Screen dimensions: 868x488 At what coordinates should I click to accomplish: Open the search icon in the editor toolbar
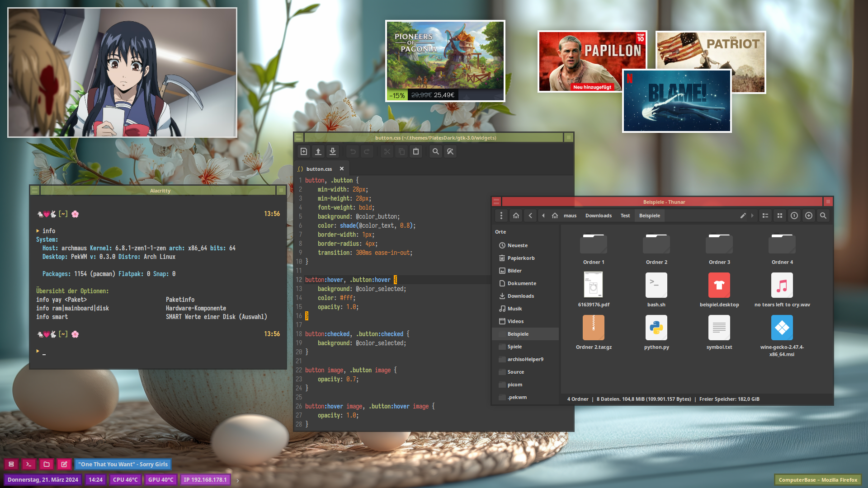click(x=435, y=152)
